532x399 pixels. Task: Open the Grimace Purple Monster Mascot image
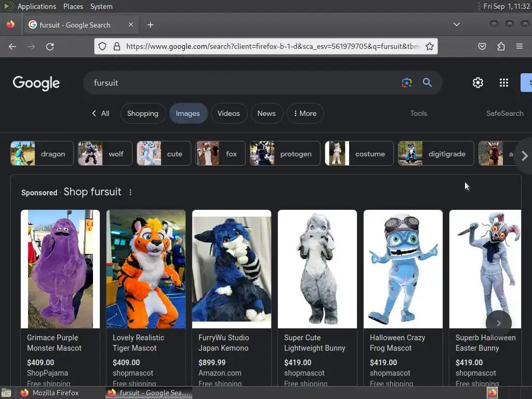(x=60, y=269)
